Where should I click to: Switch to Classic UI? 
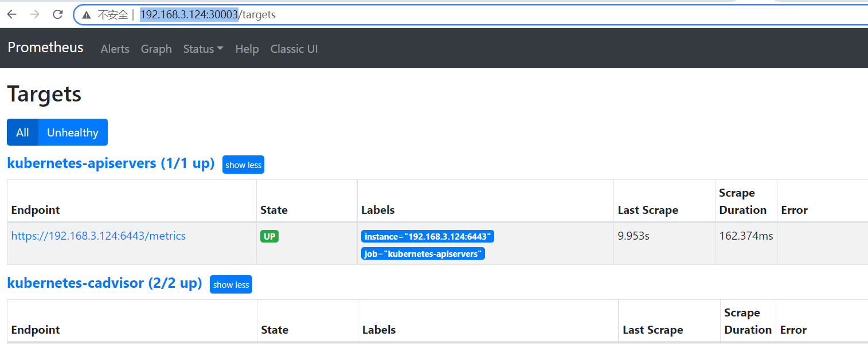[294, 49]
